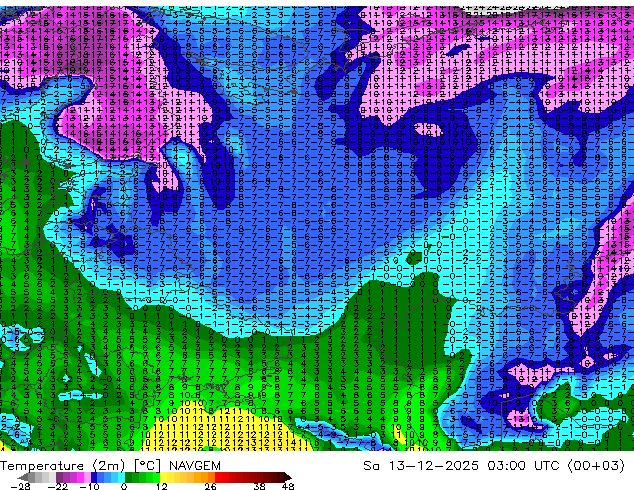This screenshot has width=634, height=490.
Task: Click the '0' legend scale label
Action: [124, 487]
